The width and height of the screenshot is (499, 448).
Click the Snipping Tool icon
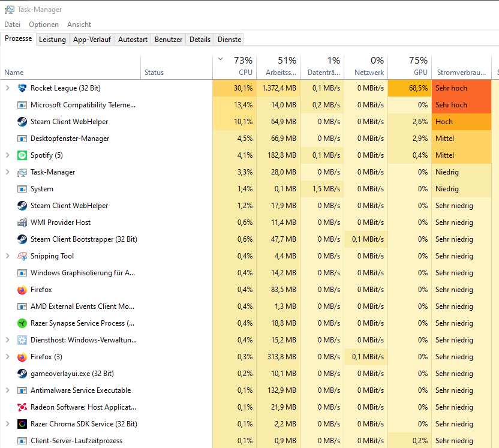[22, 256]
